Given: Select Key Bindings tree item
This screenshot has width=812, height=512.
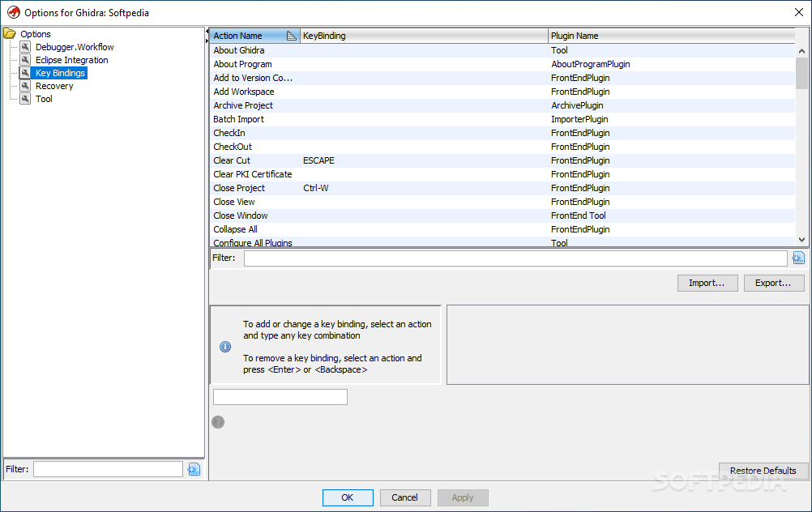Looking at the screenshot, I should pyautogui.click(x=60, y=73).
